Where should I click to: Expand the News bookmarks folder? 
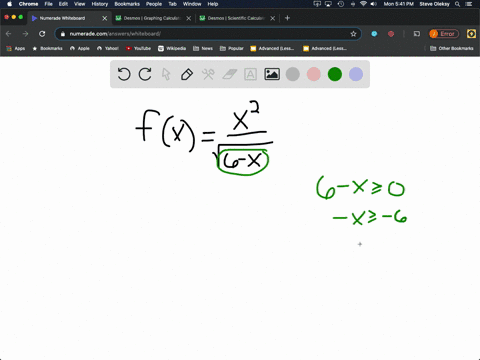[203, 48]
